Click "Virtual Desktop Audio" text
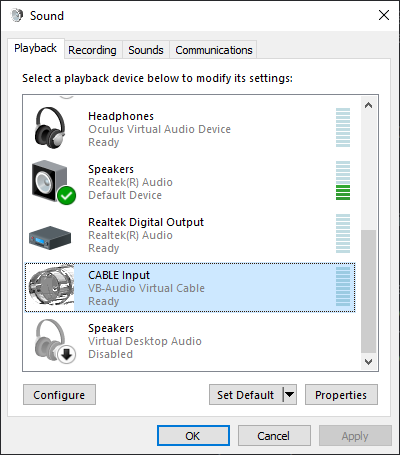Image resolution: width=400 pixels, height=455 pixels. pyautogui.click(x=145, y=341)
